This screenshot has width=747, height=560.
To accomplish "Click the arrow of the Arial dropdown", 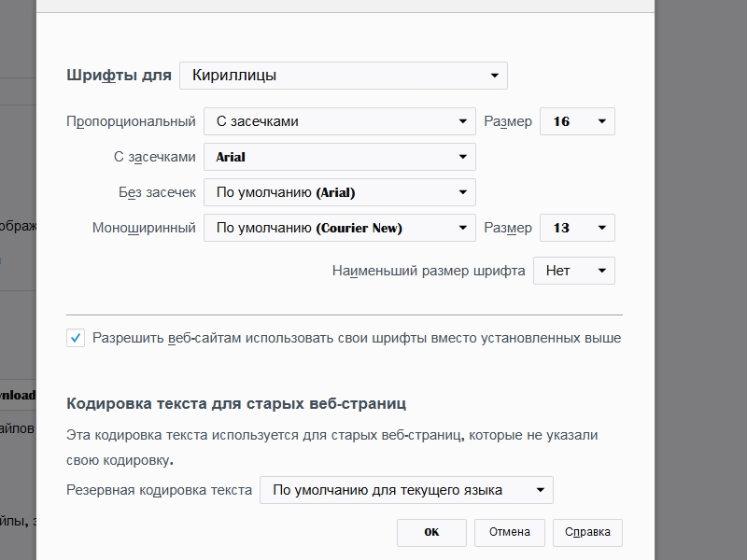I will pyautogui.click(x=462, y=157).
